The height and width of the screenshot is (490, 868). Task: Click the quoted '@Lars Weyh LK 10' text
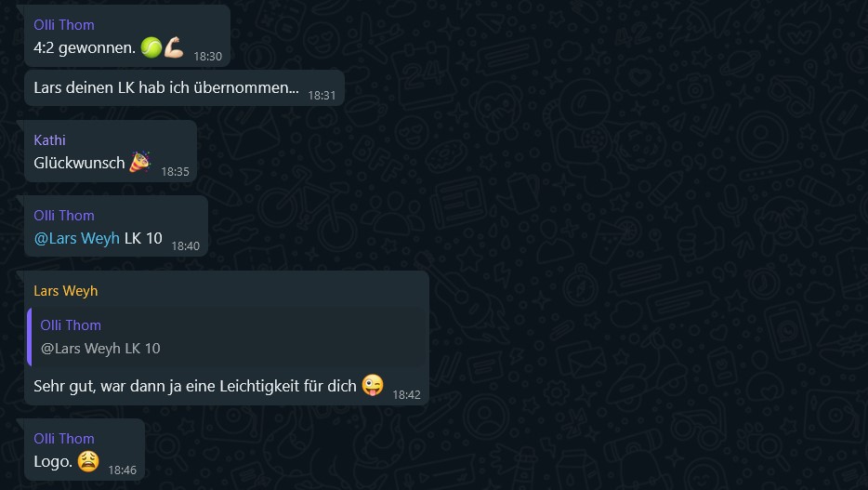click(x=100, y=349)
